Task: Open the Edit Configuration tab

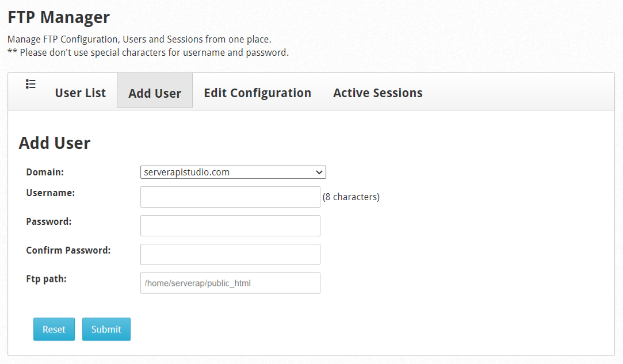Action: tap(258, 93)
